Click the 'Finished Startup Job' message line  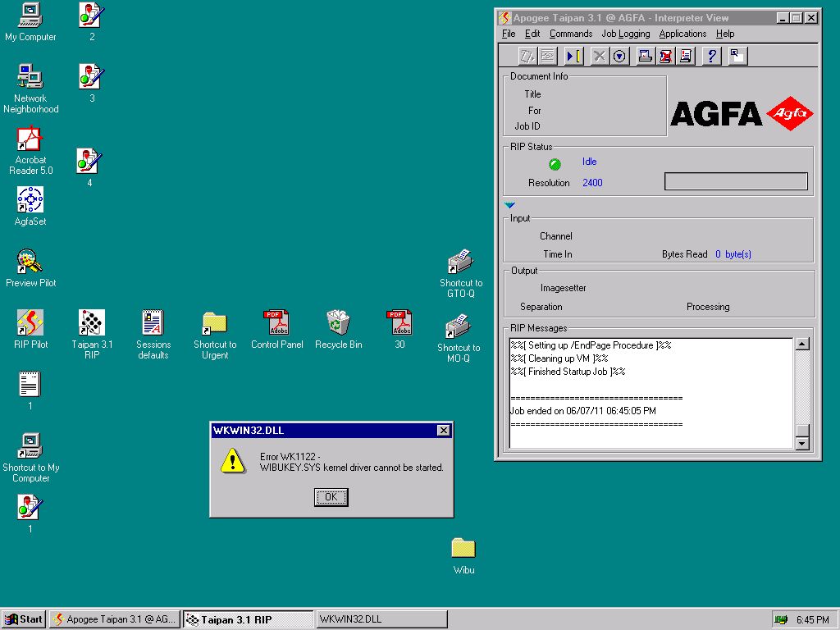568,372
